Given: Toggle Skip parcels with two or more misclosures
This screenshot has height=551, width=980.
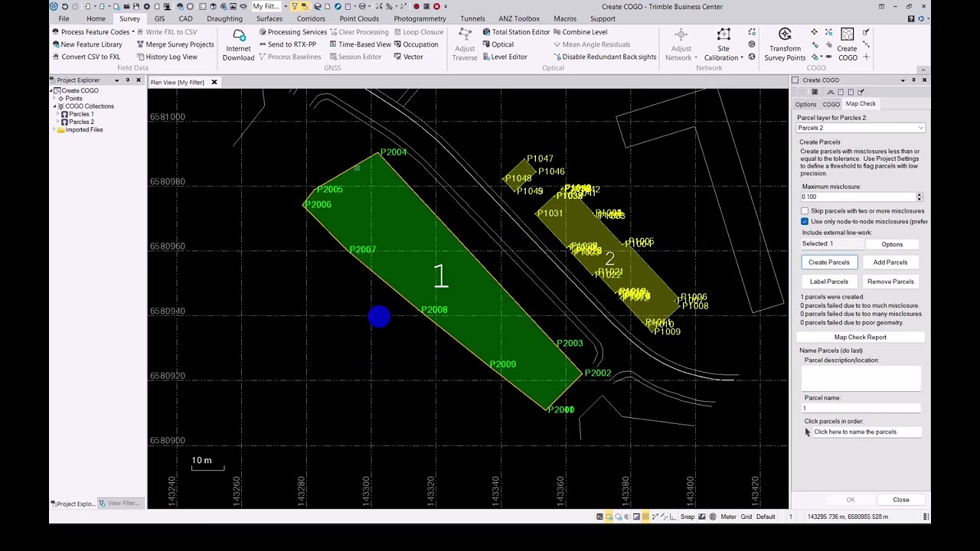Looking at the screenshot, I should click(x=805, y=211).
